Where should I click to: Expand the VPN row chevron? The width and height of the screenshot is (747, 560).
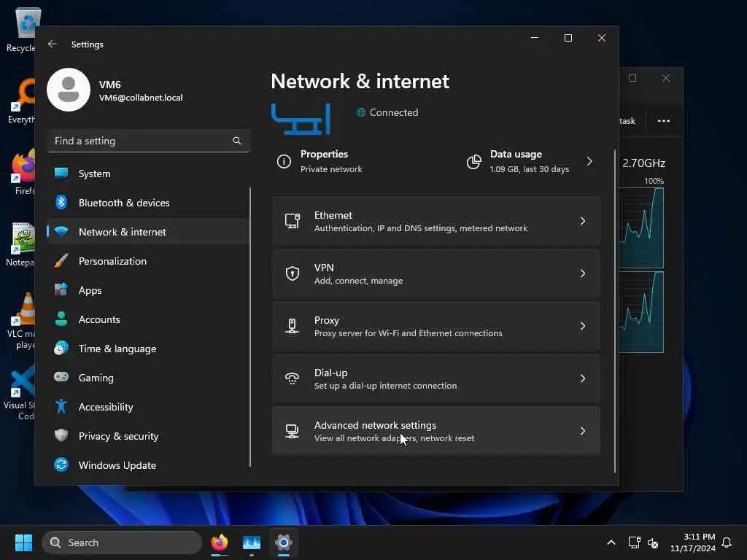pyautogui.click(x=583, y=273)
